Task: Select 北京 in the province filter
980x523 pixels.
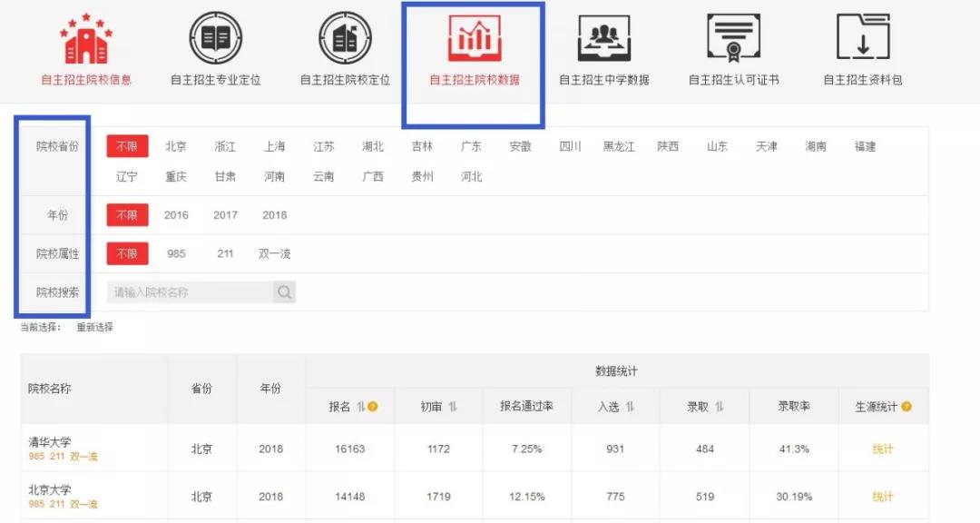Action: point(176,146)
